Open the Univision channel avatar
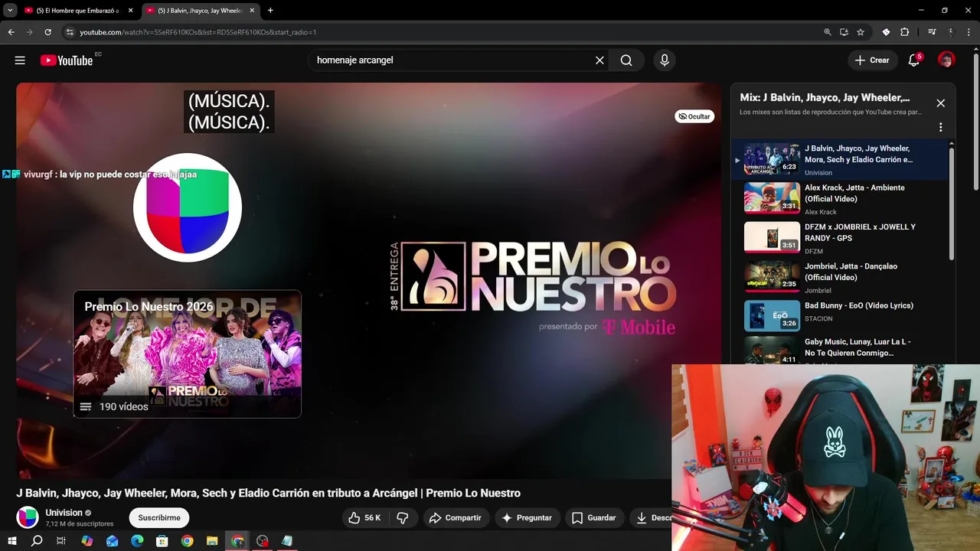Image resolution: width=980 pixels, height=551 pixels. tap(28, 518)
